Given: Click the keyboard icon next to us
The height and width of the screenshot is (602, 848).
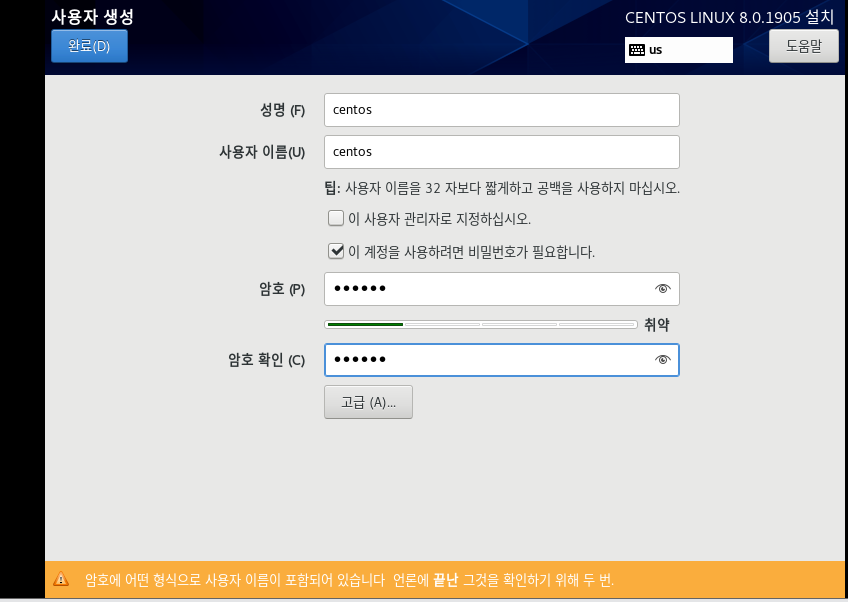Looking at the screenshot, I should (x=637, y=50).
